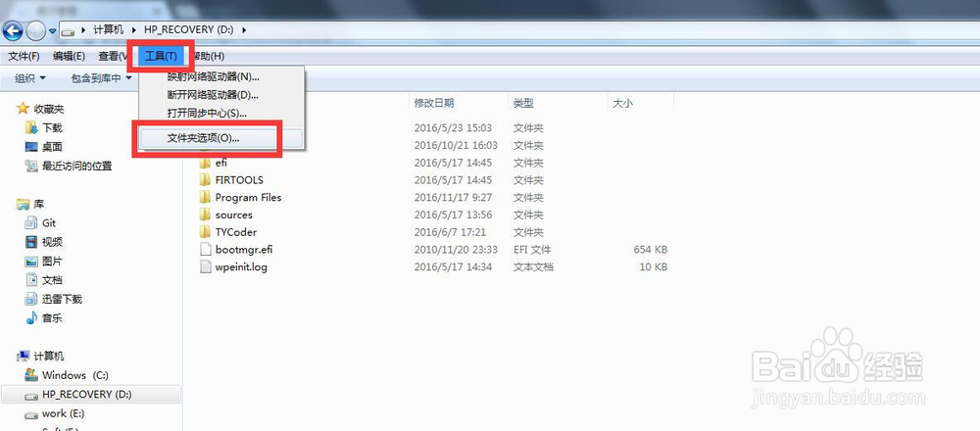Click the 收藏夹 star icon

point(24,109)
